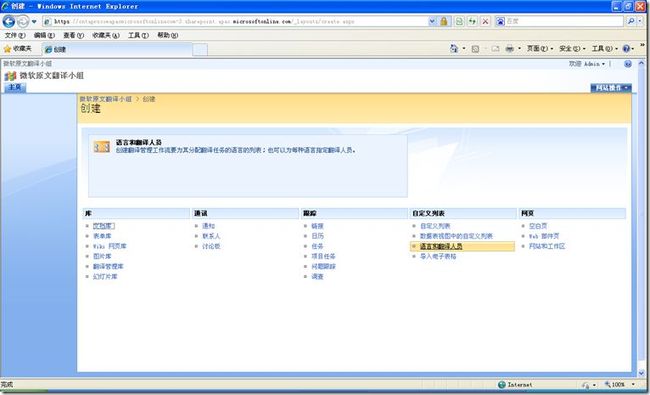Click the 链接 link under 跟踪
This screenshot has width=650, height=395.
coord(317,226)
